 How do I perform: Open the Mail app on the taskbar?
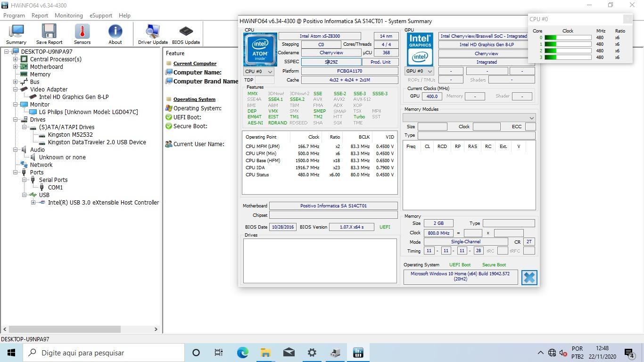(x=289, y=353)
